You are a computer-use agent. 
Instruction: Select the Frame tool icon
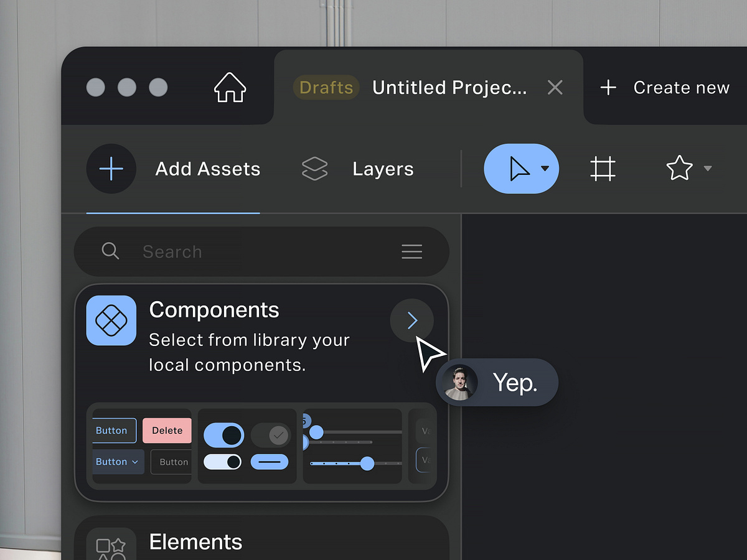click(x=602, y=168)
